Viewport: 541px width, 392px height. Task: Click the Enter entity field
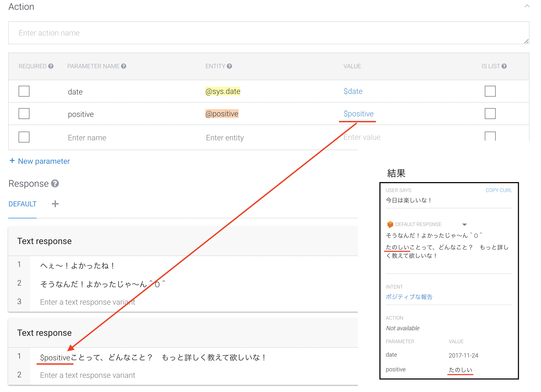[x=225, y=138]
